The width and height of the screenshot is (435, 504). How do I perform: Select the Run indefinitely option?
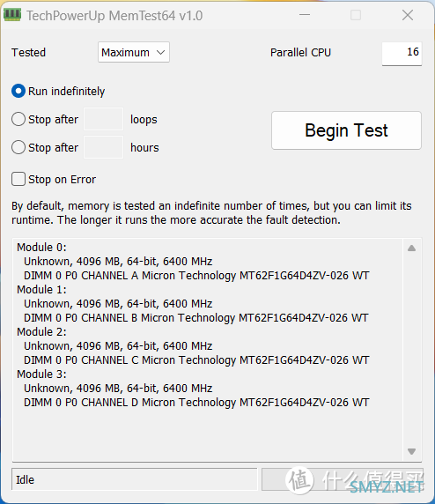click(18, 92)
